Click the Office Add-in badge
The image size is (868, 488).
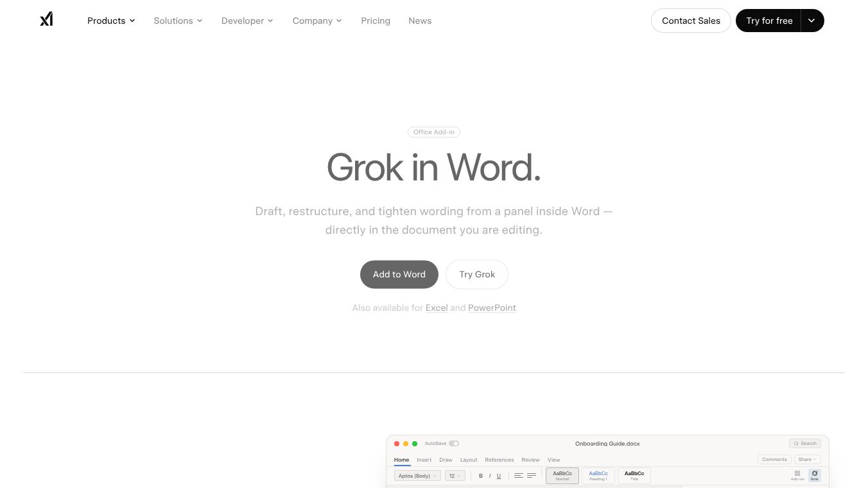click(x=434, y=132)
